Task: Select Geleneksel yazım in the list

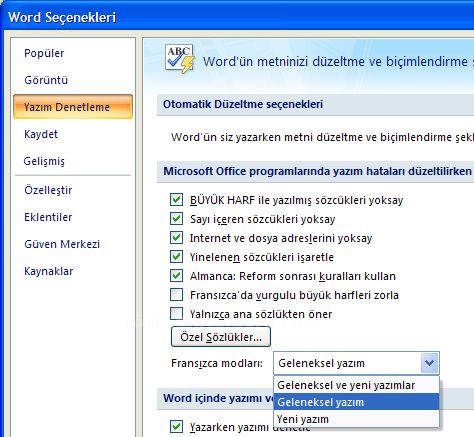Action: click(356, 402)
